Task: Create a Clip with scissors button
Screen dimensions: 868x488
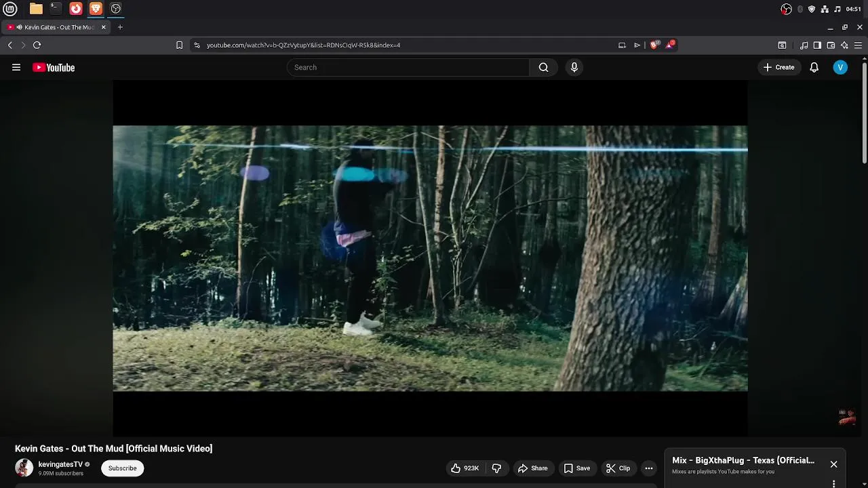Action: coord(618,468)
